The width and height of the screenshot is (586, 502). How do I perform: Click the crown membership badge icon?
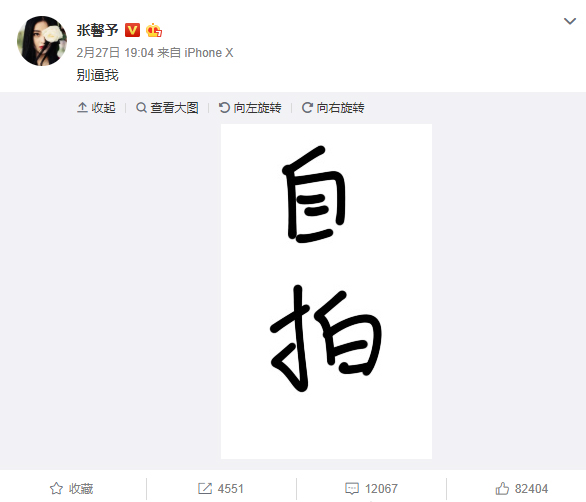tap(154, 30)
